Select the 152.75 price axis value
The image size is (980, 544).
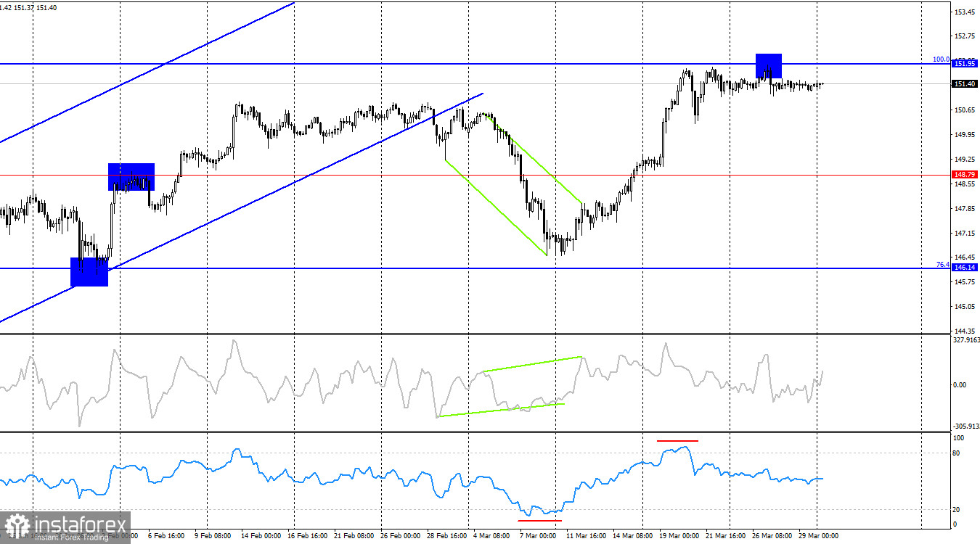(965, 36)
